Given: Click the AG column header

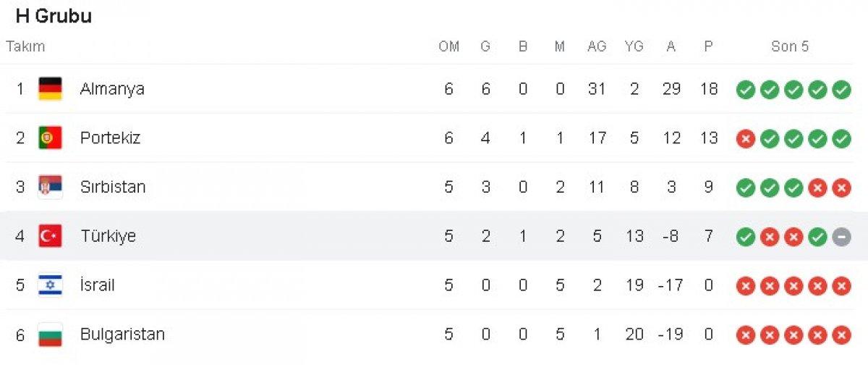Looking at the screenshot, I should (597, 46).
